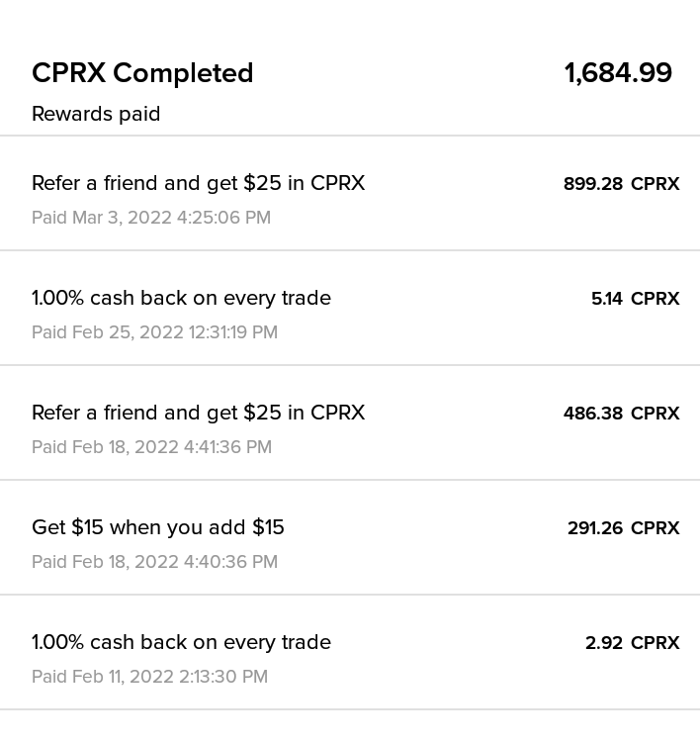
Task: Click the Refer a friend title dated Mar 3
Action: 199,184
